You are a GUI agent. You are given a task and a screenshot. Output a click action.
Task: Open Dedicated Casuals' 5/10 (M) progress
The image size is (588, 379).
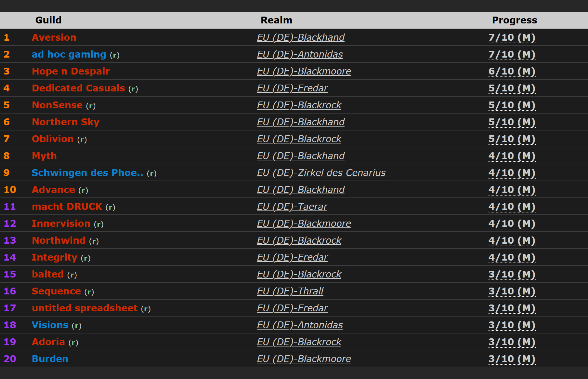click(x=512, y=88)
